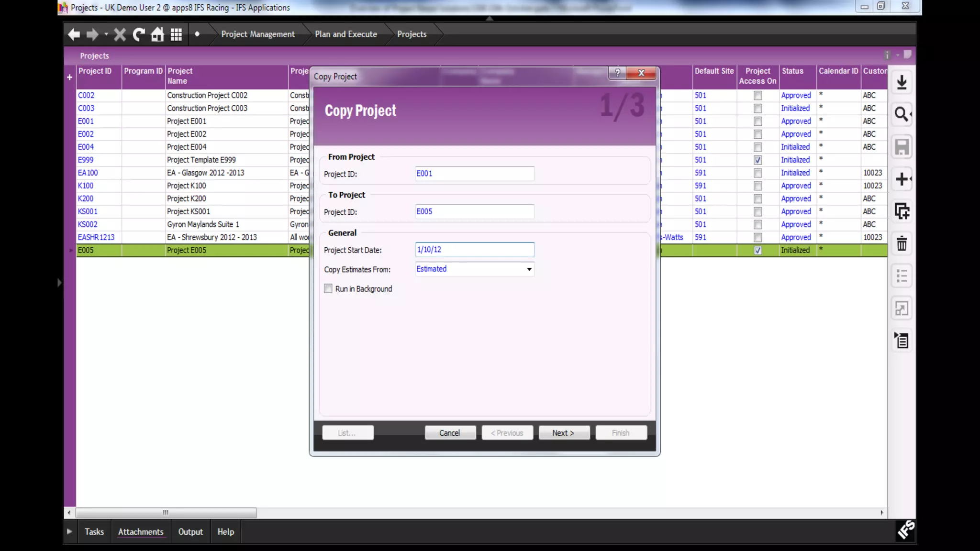Click the Home icon in navigation toolbar
Viewport: 980px width, 551px height.
click(157, 34)
